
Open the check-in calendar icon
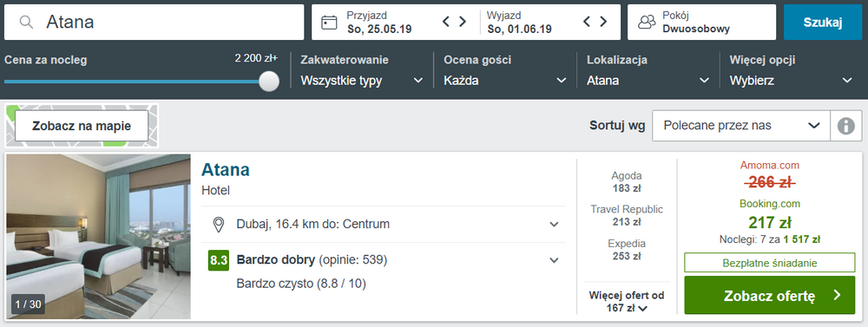point(329,23)
